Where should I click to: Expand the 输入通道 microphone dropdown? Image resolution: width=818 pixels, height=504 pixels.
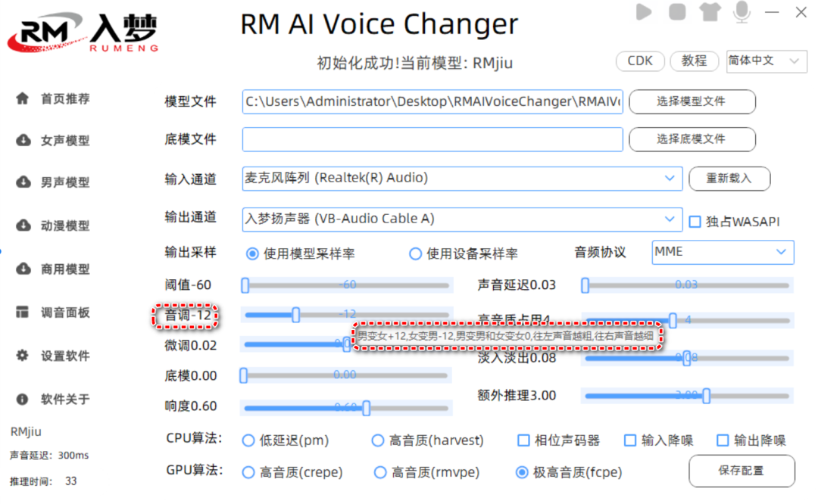coord(669,178)
